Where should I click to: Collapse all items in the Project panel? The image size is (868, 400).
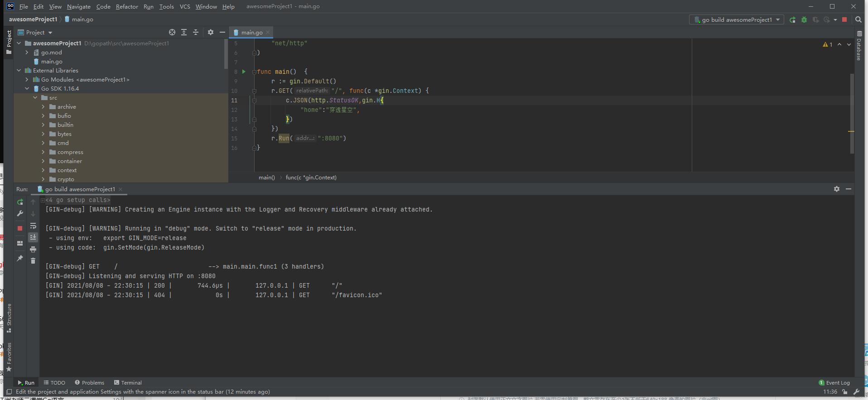click(196, 32)
